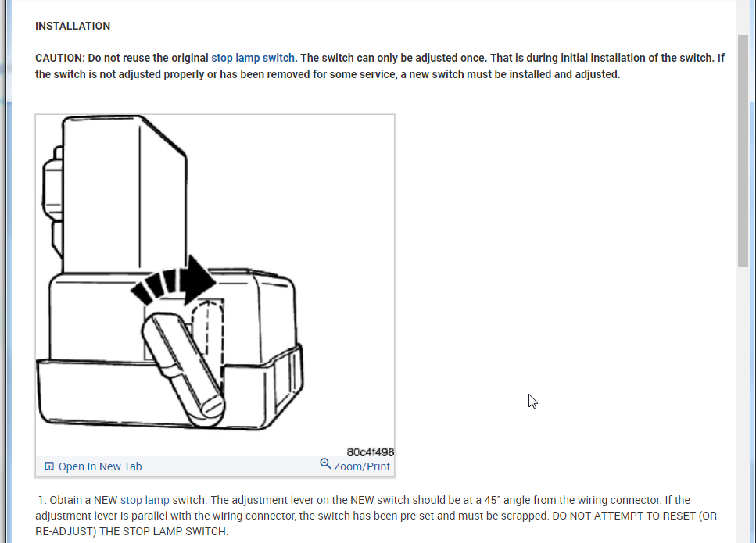Image resolution: width=756 pixels, height=543 pixels.
Task: Click the switch adjustment diagram image
Action: tap(215, 285)
